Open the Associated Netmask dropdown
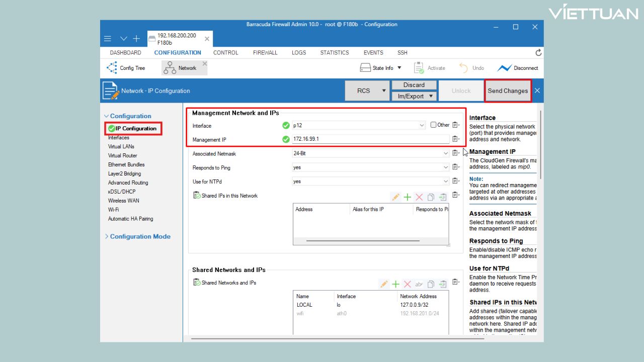 pyautogui.click(x=446, y=153)
